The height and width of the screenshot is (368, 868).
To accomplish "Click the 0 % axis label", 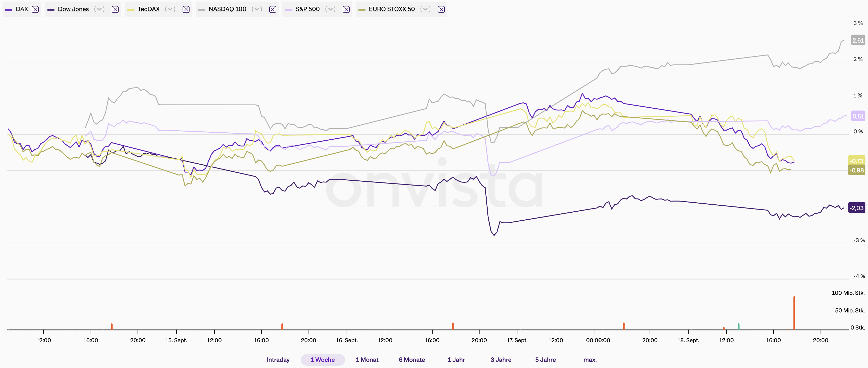I will pos(858,132).
